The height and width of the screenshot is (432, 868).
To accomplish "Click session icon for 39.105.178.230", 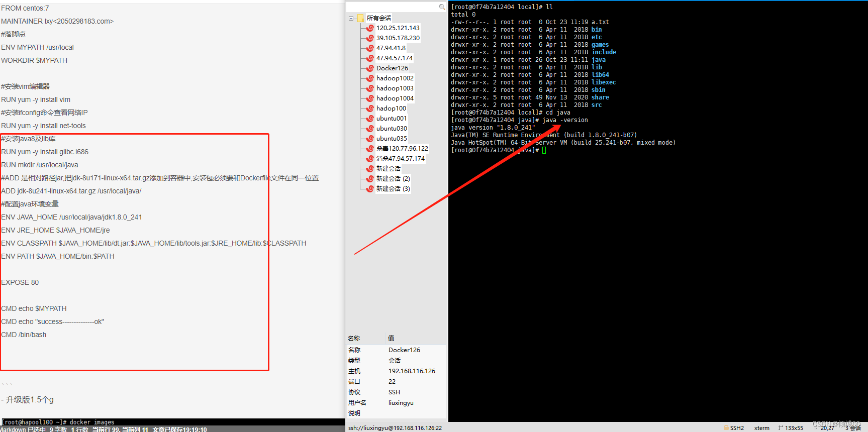I will [x=370, y=38].
